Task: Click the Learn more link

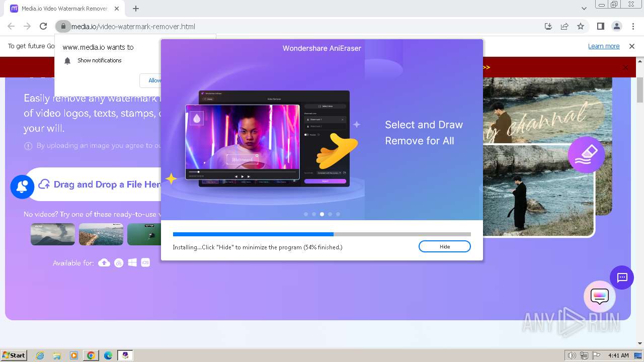Action: coord(604,46)
